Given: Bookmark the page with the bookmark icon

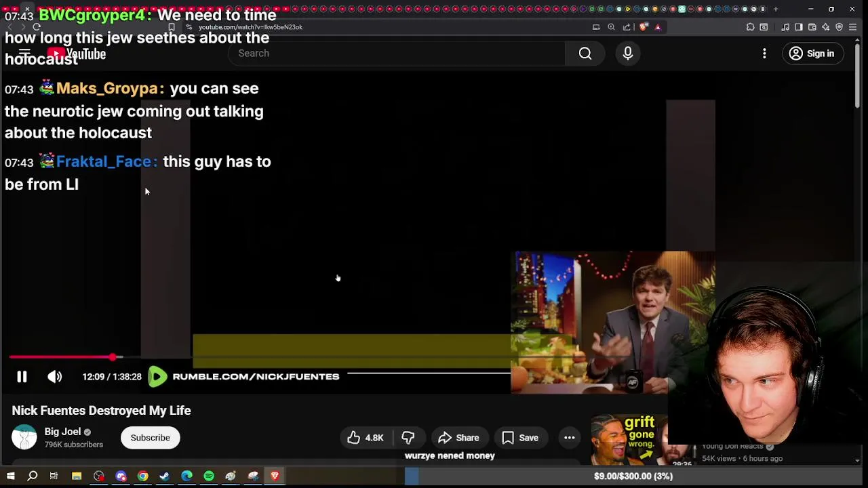Looking at the screenshot, I should click(172, 27).
